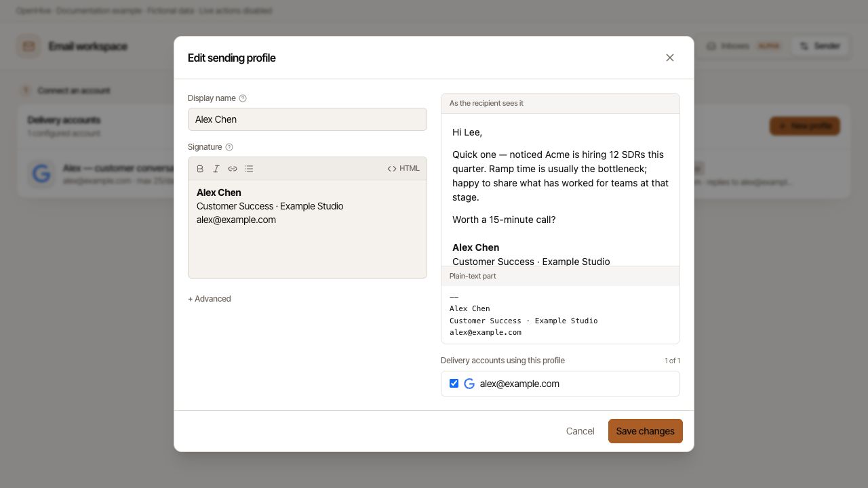Click inside the signature text area
This screenshot has height=488, width=868.
pos(307,229)
